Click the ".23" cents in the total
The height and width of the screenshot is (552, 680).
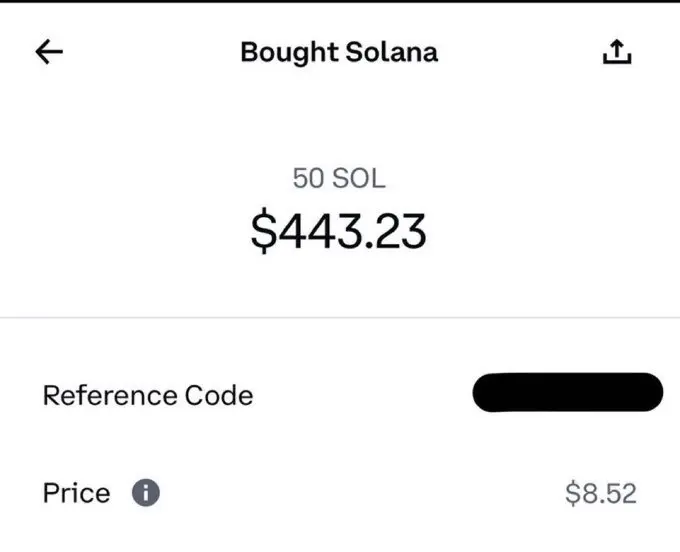point(396,232)
